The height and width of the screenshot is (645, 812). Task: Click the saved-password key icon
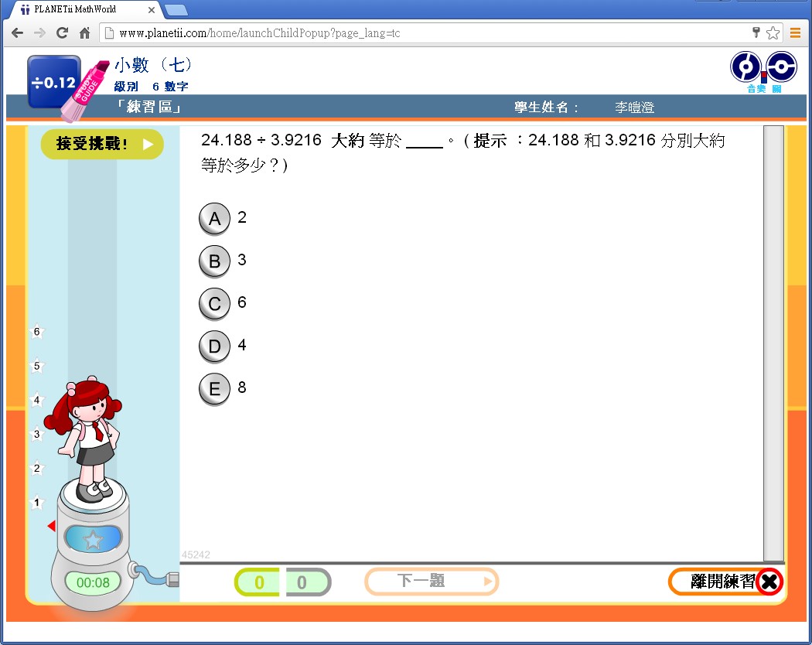756,33
